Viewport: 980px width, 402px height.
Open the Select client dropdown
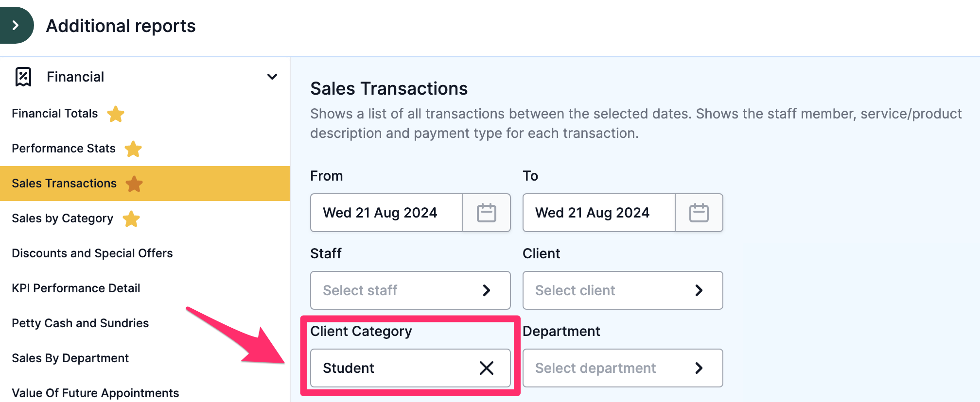(623, 290)
